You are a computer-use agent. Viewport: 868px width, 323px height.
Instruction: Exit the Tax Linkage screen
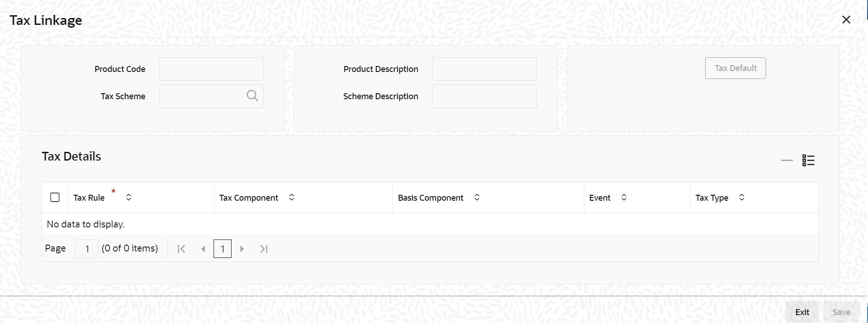coord(802,312)
